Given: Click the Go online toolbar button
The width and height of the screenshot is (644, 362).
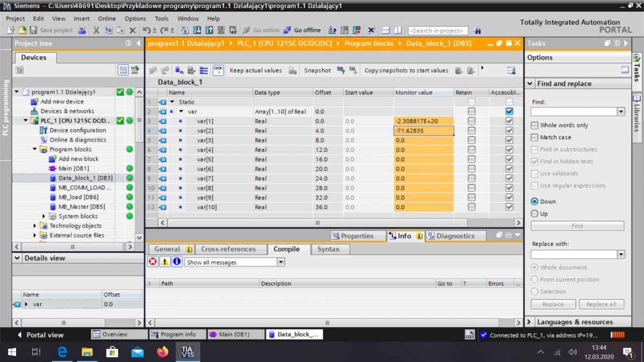Looking at the screenshot, I should pos(261,30).
